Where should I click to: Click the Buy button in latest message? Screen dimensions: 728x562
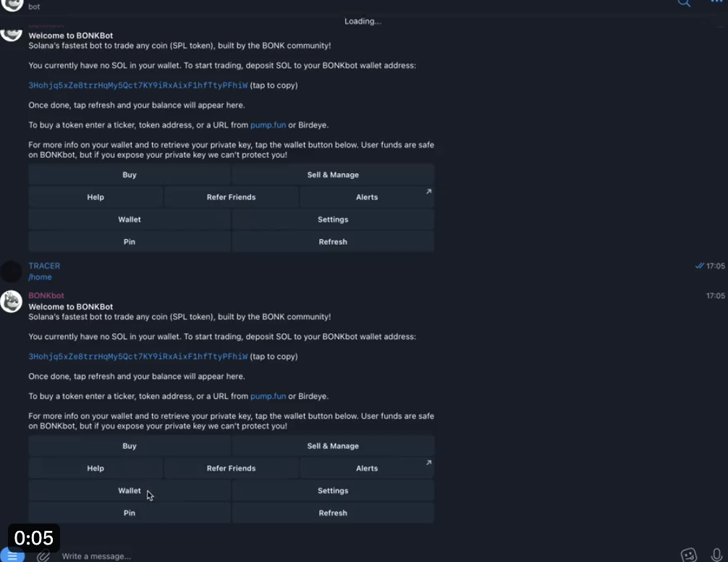[x=130, y=446]
